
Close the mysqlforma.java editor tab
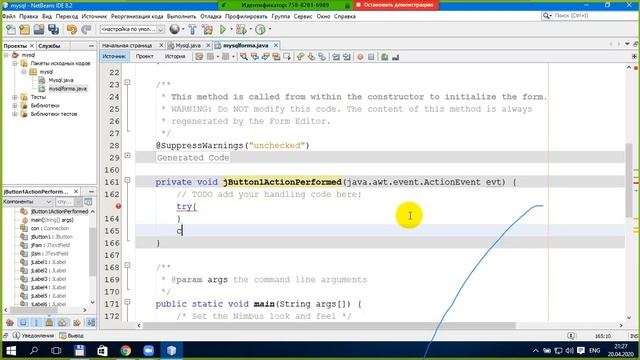[x=276, y=45]
